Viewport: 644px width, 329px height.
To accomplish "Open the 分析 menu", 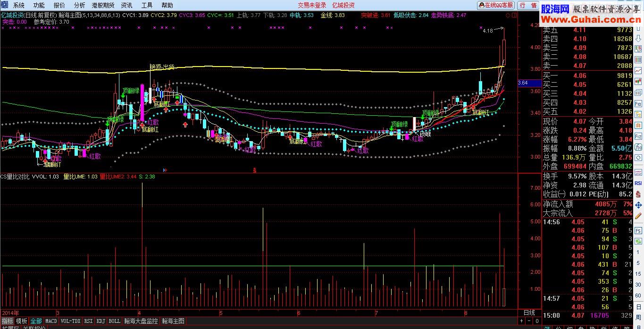I will [80, 5].
